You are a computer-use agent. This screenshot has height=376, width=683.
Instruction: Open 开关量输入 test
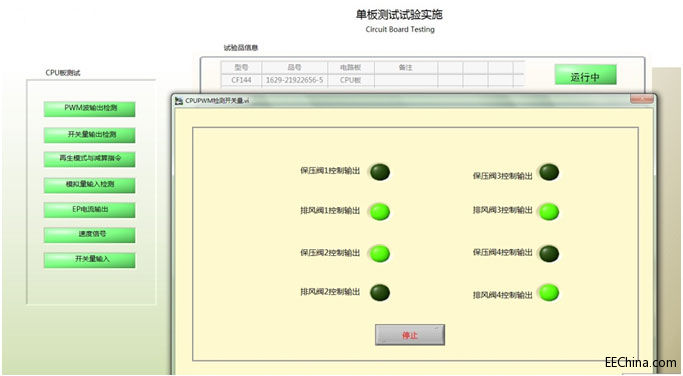tap(89, 260)
